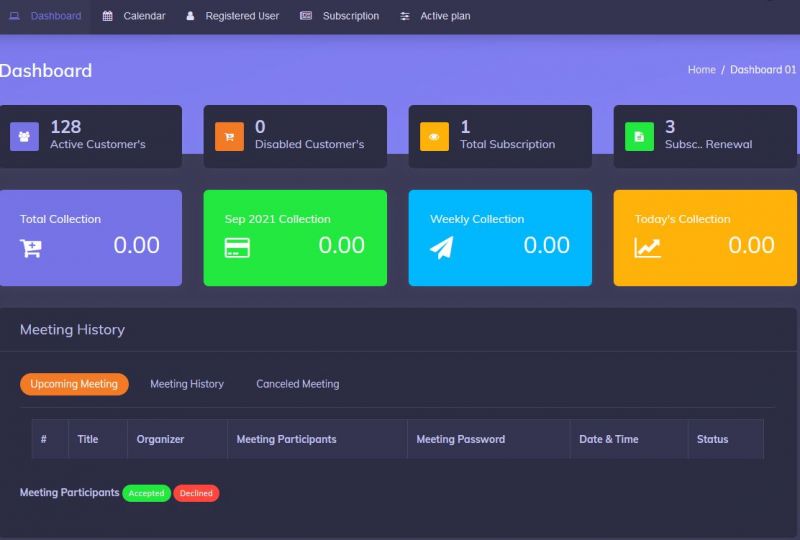Click the Meeting Participants legend label
Image resolution: width=800 pixels, height=540 pixels.
(69, 493)
